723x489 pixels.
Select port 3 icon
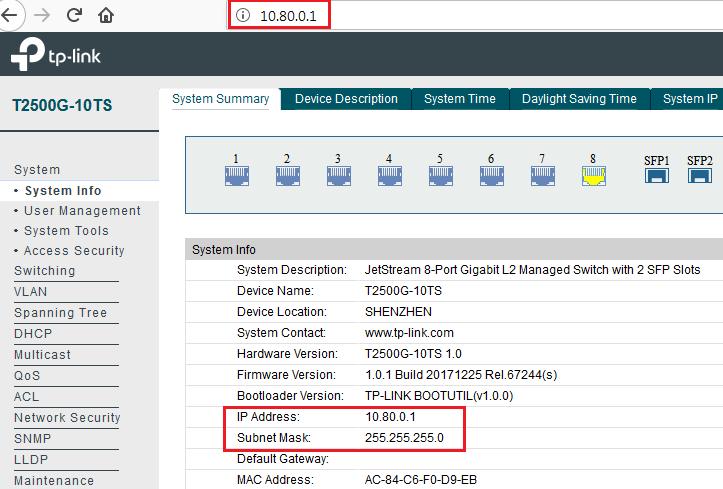[339, 176]
